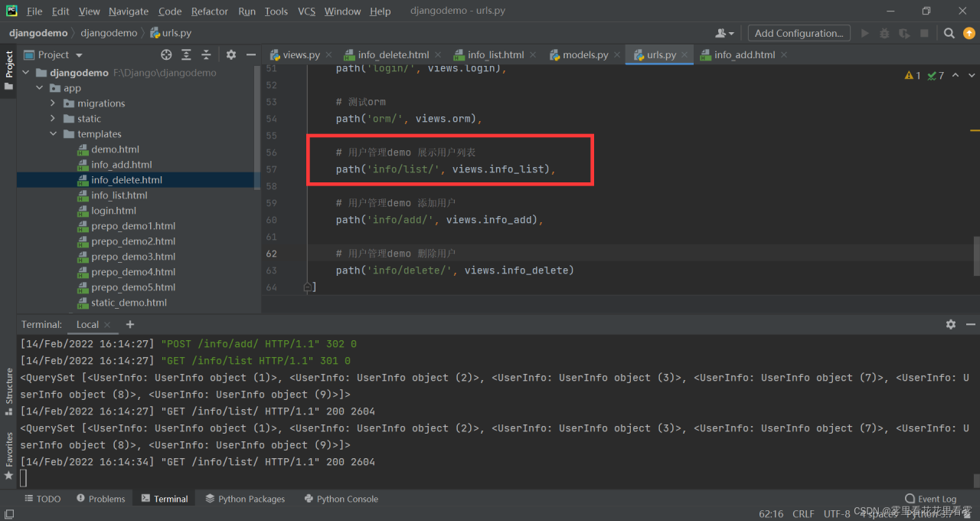Click the Stop square icon

click(924, 33)
